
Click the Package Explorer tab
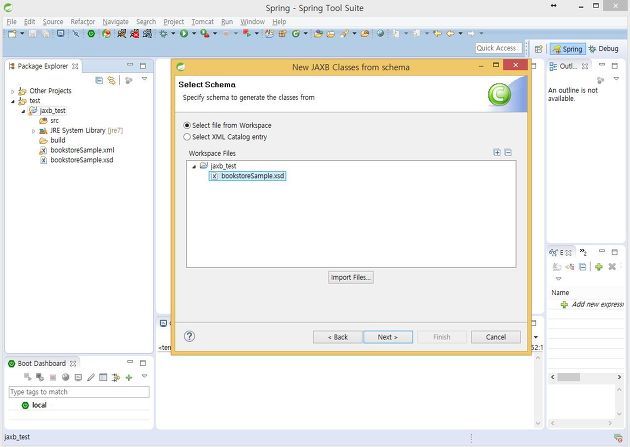[43, 66]
